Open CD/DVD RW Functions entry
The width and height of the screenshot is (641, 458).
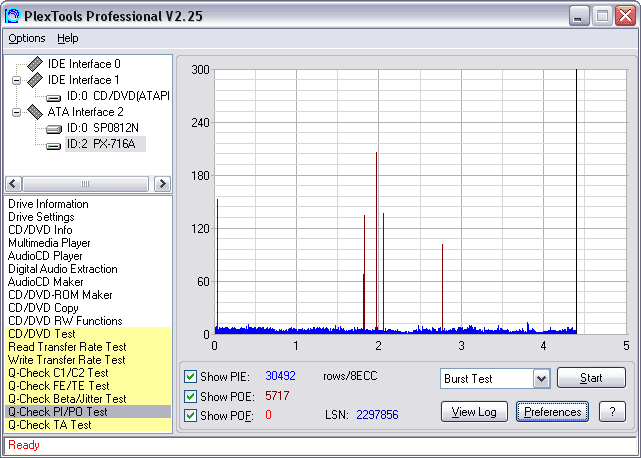pos(65,321)
